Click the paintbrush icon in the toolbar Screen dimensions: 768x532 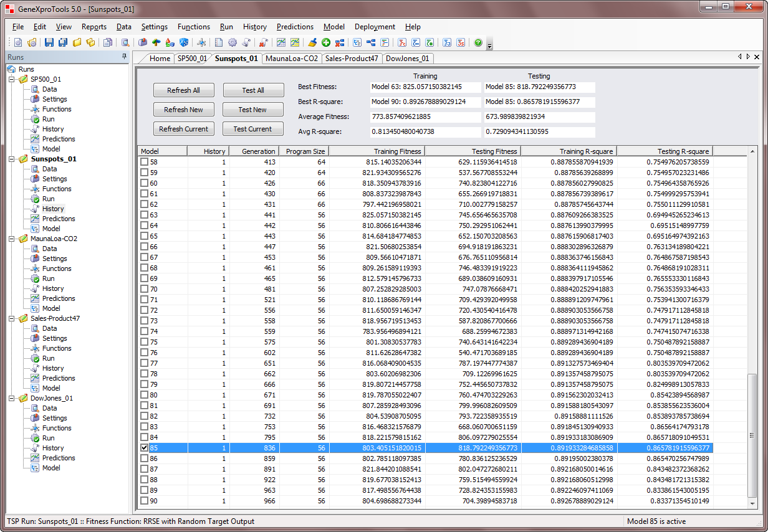[x=312, y=43]
